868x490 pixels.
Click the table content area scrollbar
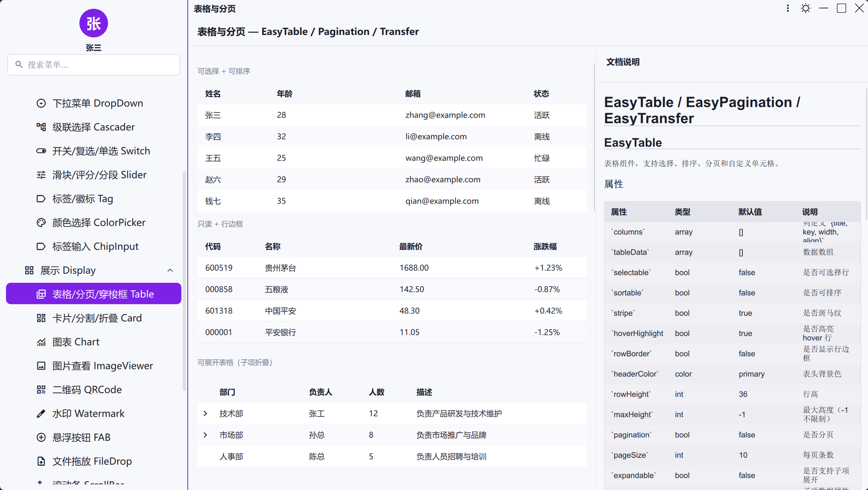point(594,137)
